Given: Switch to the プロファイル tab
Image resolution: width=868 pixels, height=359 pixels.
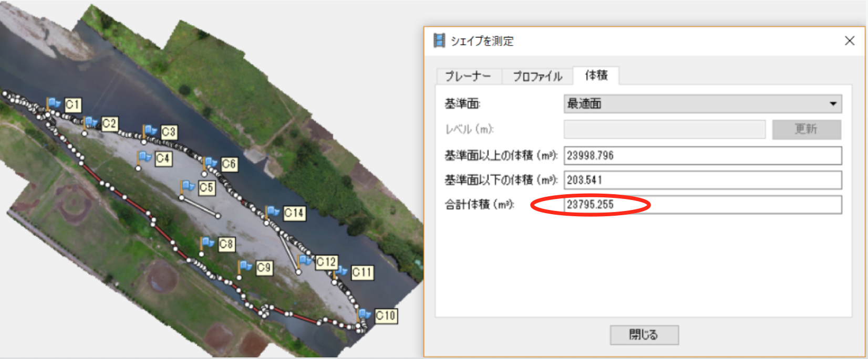Looking at the screenshot, I should (537, 76).
